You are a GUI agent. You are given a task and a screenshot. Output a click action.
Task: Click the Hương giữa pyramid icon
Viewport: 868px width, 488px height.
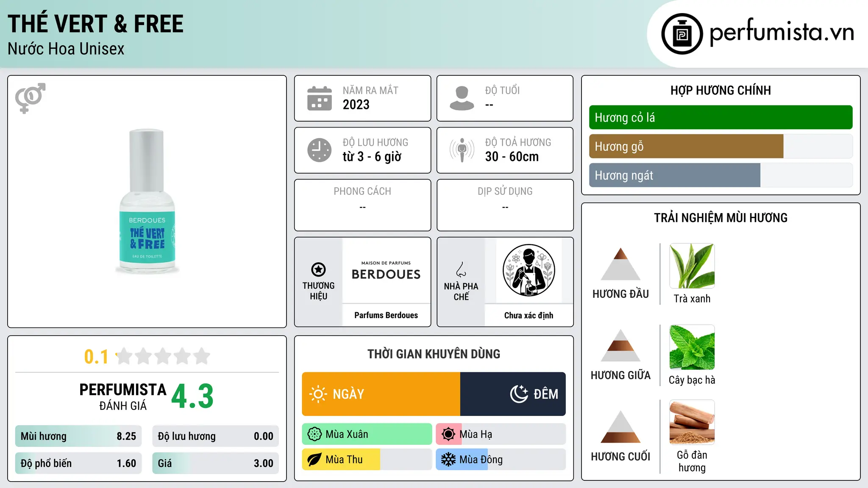point(620,345)
